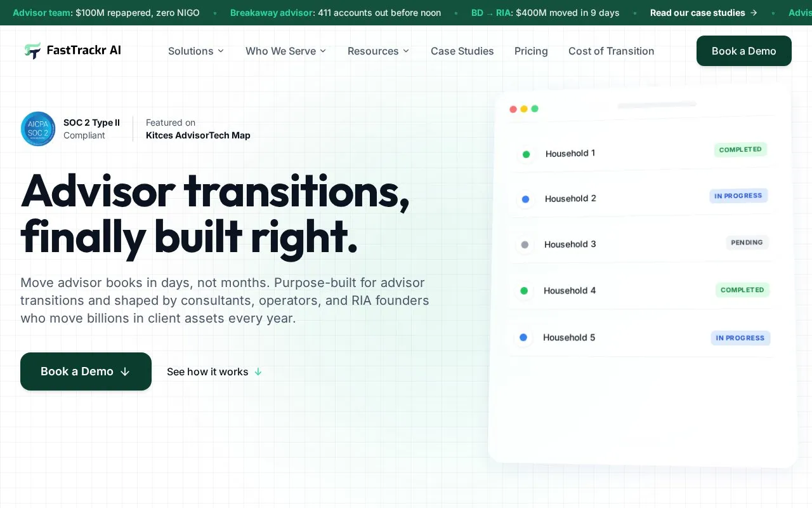The image size is (812, 508).
Task: Follow the See how it works link
Action: (x=214, y=371)
